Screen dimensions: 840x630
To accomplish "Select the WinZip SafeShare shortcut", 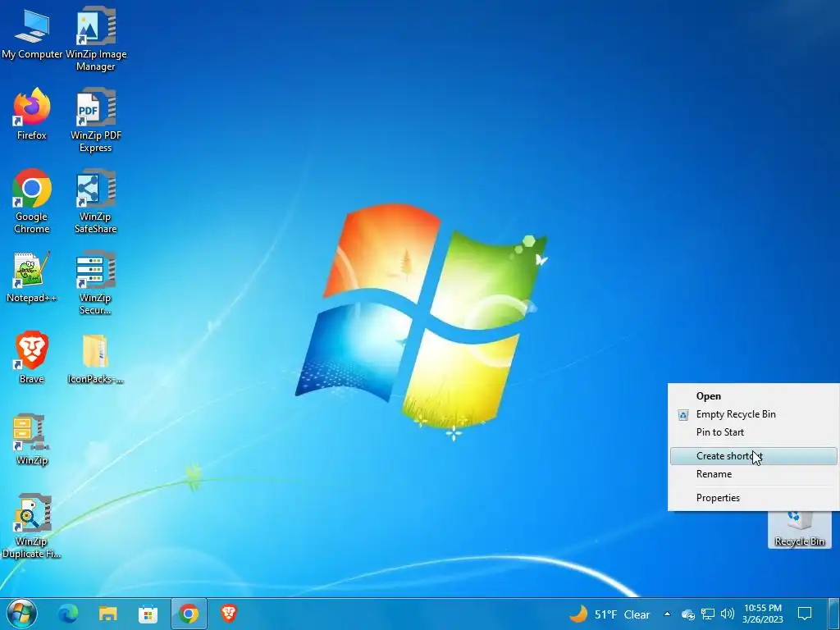I will (96, 201).
